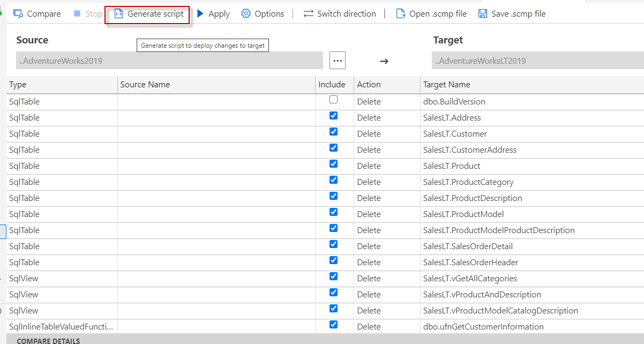Open Options via the gear icon

(x=246, y=14)
